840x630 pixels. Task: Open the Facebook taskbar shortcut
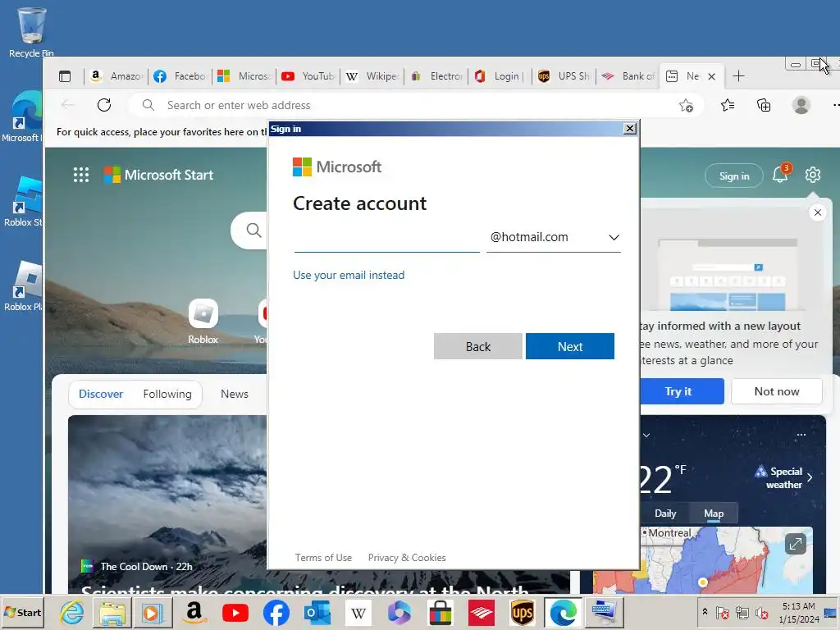click(x=276, y=612)
